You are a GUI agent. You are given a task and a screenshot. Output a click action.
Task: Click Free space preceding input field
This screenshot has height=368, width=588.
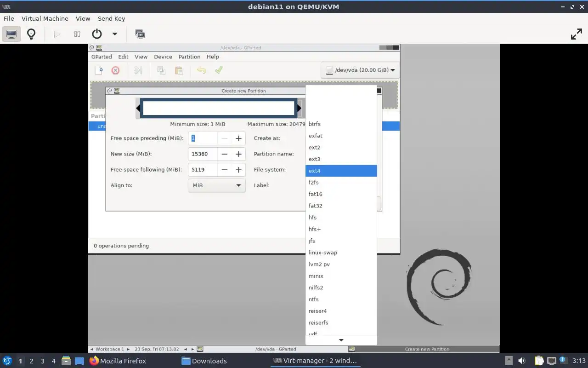click(x=202, y=138)
